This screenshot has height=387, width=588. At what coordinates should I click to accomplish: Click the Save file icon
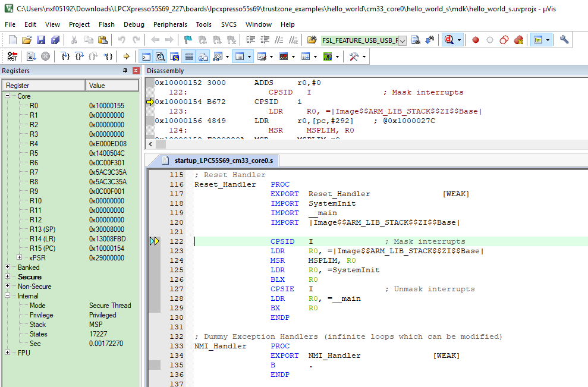41,40
